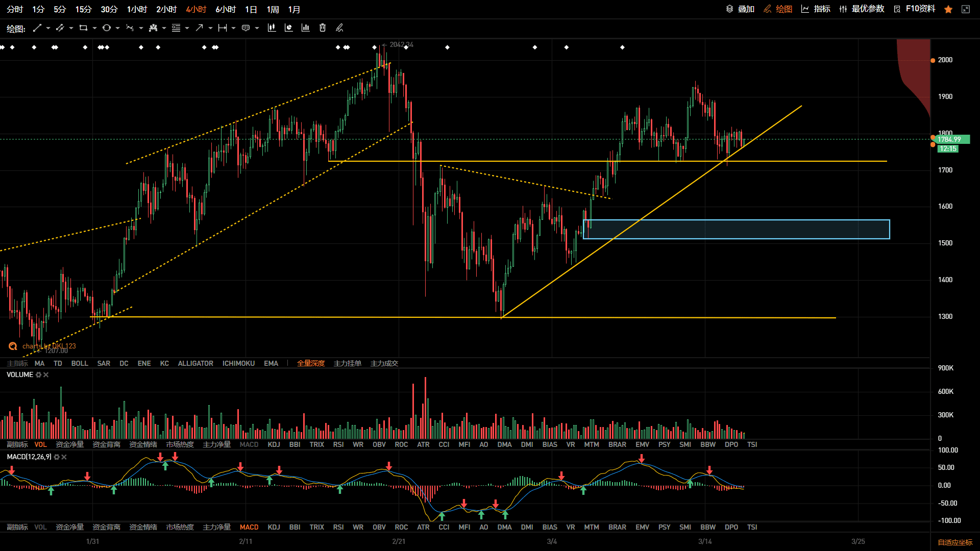Expand the line tool dropdown arrow
The width and height of the screenshot is (980, 551).
(x=48, y=28)
